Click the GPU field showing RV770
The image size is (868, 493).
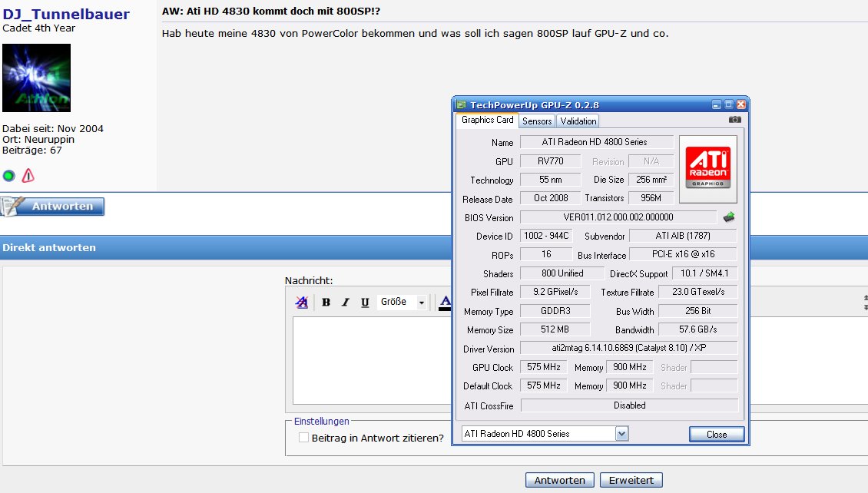click(x=550, y=161)
